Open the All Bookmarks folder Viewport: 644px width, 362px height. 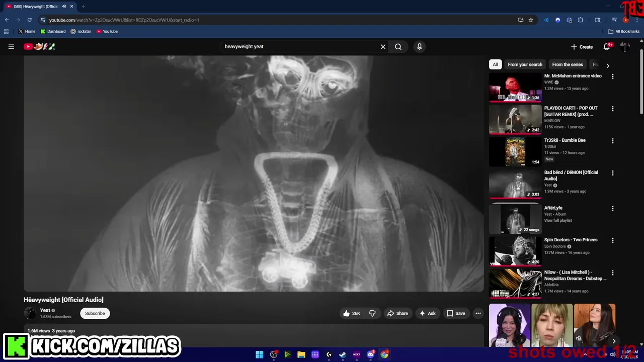pyautogui.click(x=623, y=31)
